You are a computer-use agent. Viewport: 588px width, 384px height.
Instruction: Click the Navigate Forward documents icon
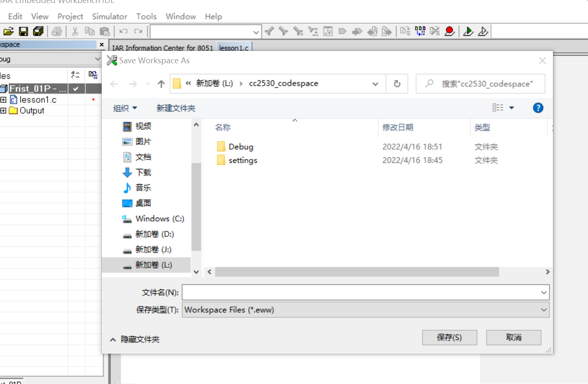pyautogui.click(x=387, y=31)
